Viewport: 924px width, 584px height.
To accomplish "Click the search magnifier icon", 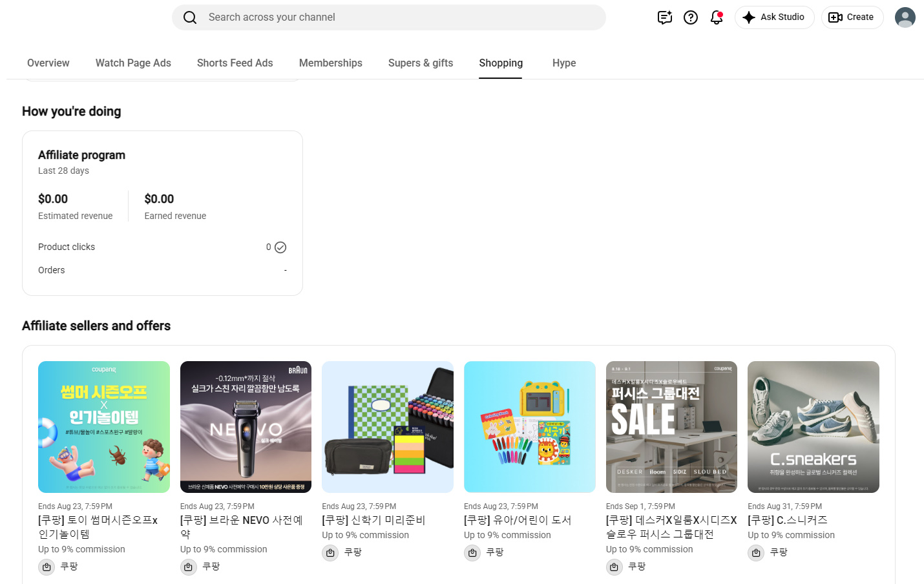I will click(x=190, y=17).
